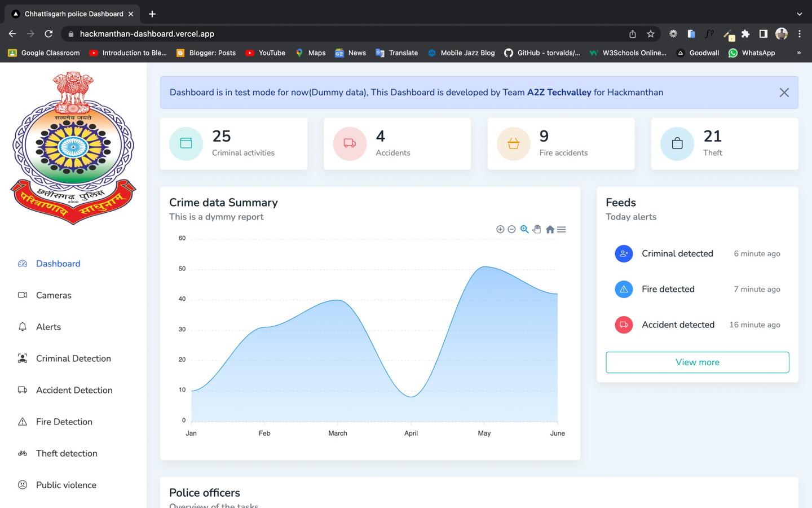The height and width of the screenshot is (508, 812).
Task: Click Criminal detected feed icon
Action: 624,253
